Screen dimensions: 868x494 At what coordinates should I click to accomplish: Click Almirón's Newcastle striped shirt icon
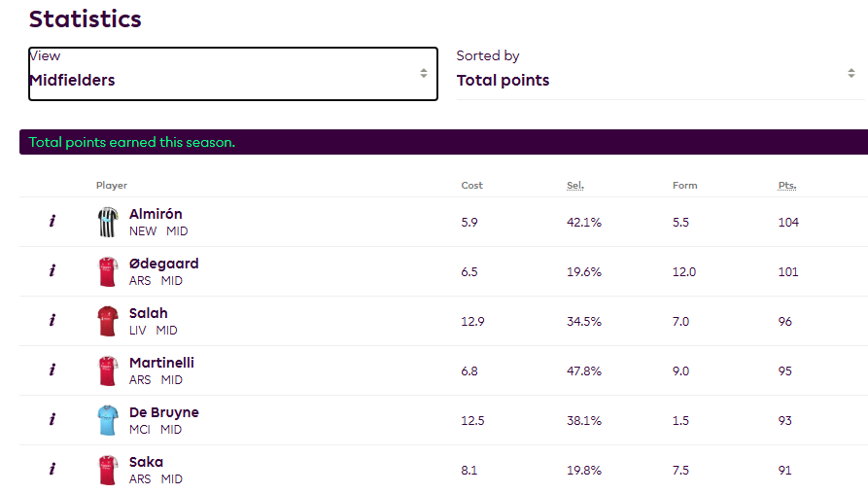[108, 222]
